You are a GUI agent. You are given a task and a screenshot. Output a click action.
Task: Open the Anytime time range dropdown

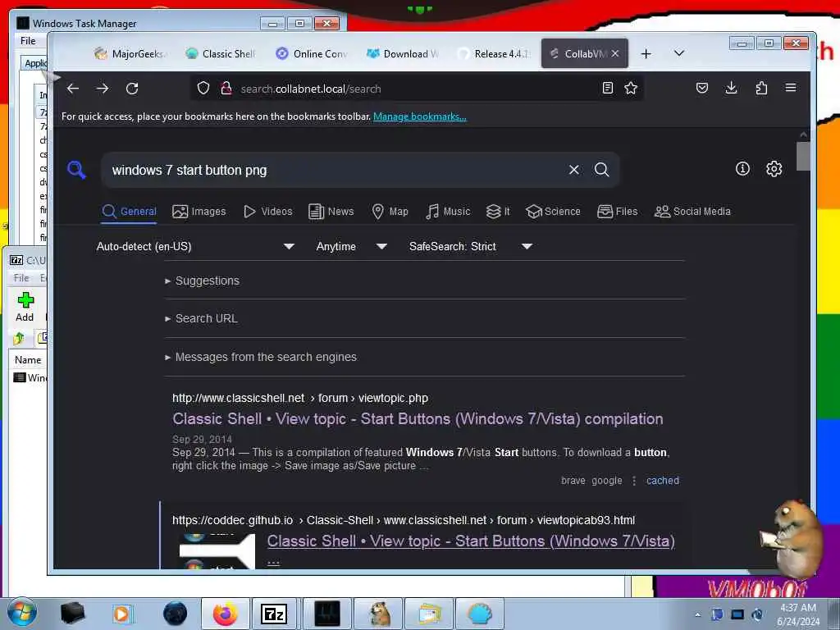coord(351,246)
